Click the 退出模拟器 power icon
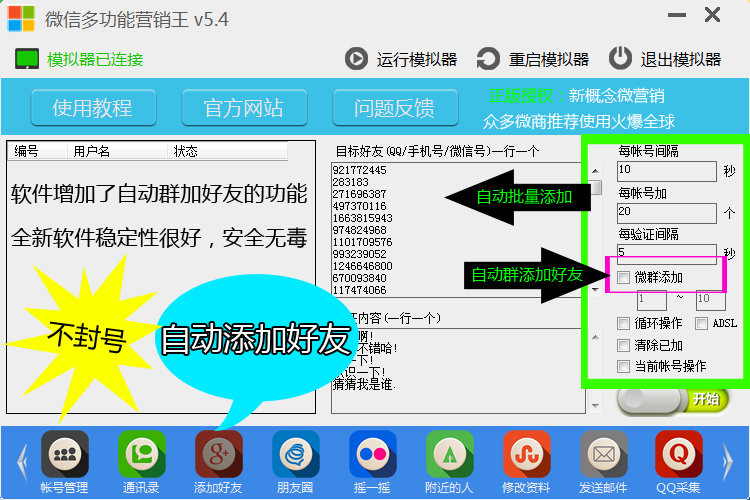The width and height of the screenshot is (750, 500). click(620, 58)
